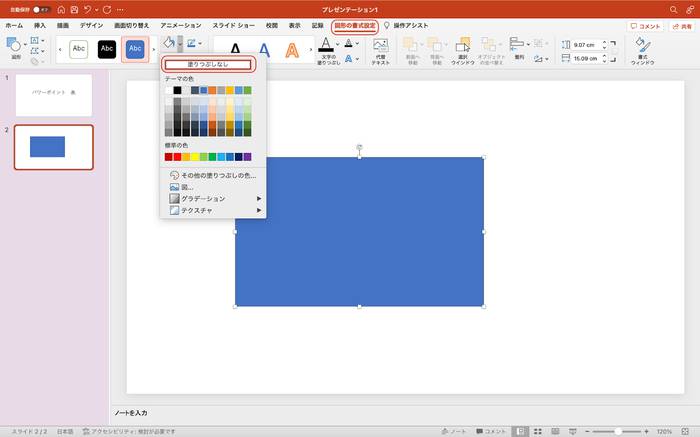Select the 図形の書式設定 tab
Image resolution: width=700 pixels, height=437 pixels.
tap(355, 26)
